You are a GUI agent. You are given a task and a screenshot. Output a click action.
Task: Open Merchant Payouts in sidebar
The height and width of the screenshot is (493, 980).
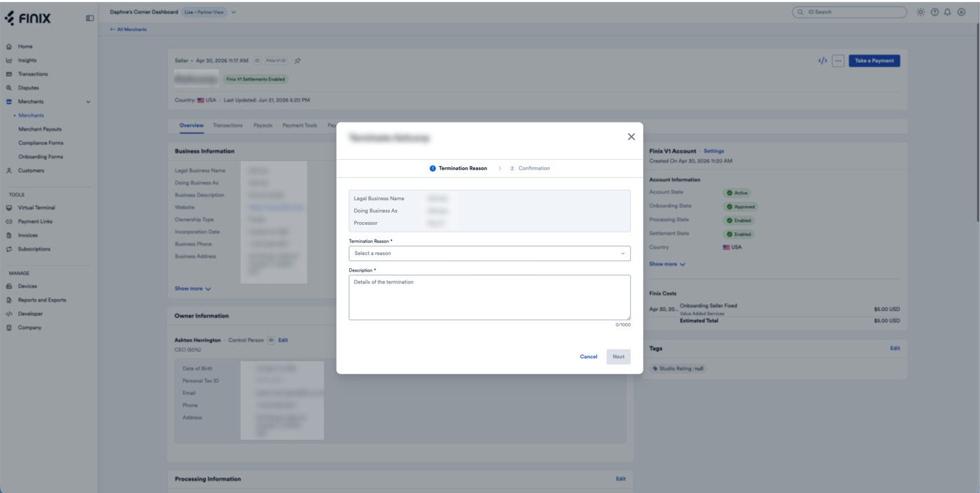(x=40, y=129)
